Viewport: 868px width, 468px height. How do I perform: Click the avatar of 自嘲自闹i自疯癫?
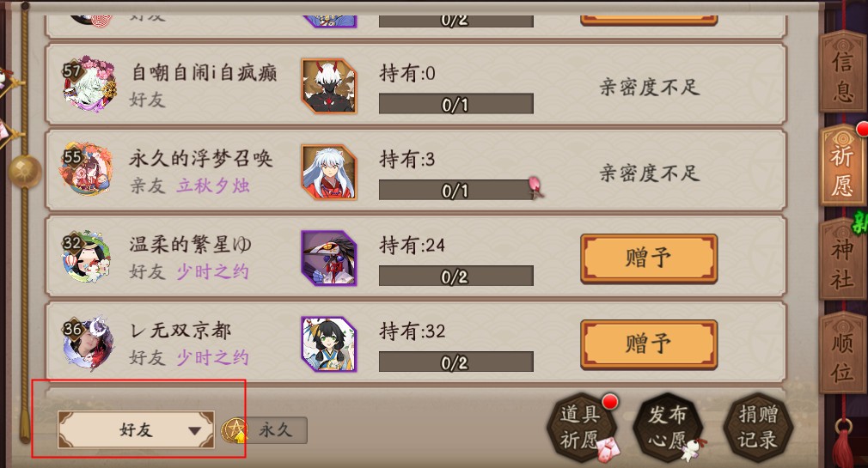pyautogui.click(x=89, y=84)
